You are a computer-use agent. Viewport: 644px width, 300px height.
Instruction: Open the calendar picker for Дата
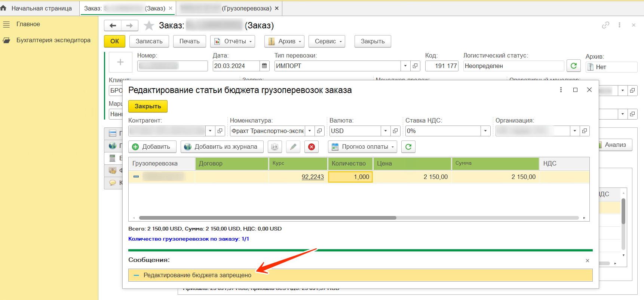point(264,66)
